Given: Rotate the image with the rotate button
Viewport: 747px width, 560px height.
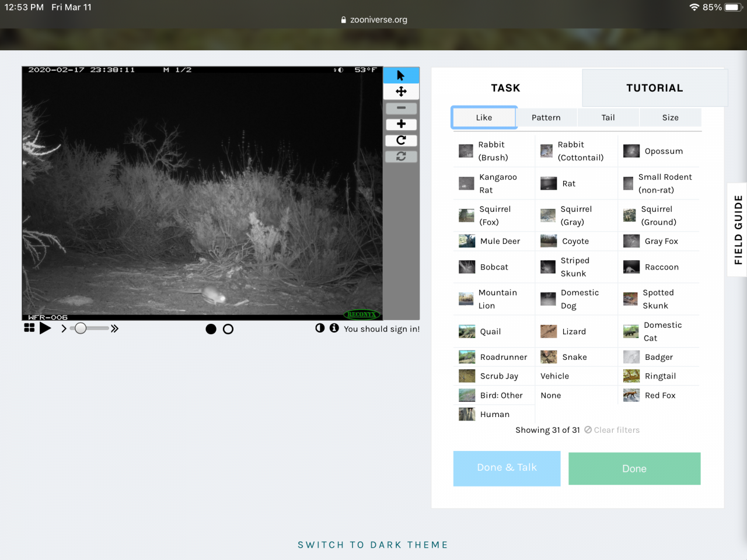Looking at the screenshot, I should (401, 141).
